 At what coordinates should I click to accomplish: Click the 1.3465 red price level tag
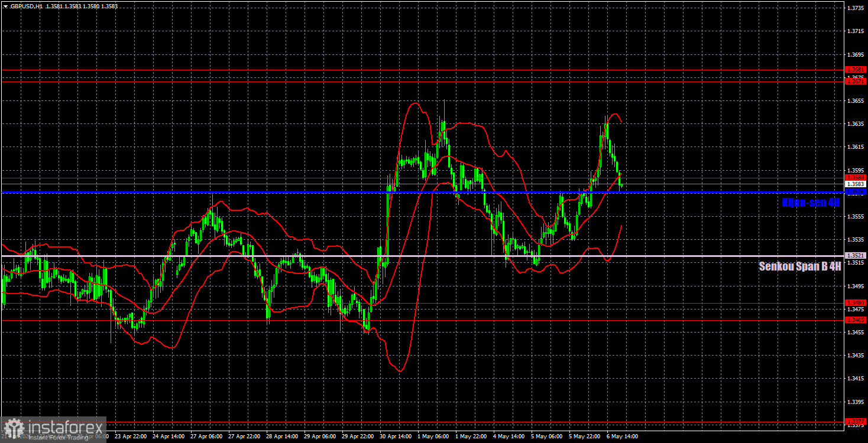coord(856,320)
